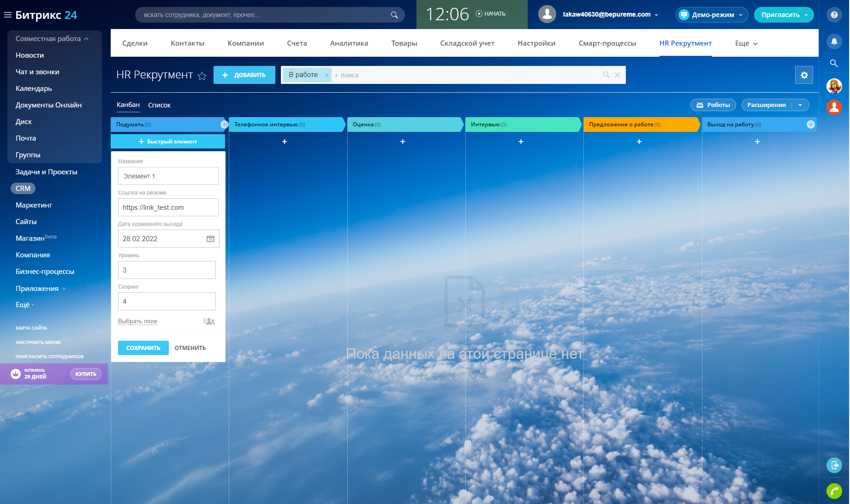Viewport: 850px width, 504px height.
Task: Collapse the 'Совместная работа' section
Action: point(86,39)
